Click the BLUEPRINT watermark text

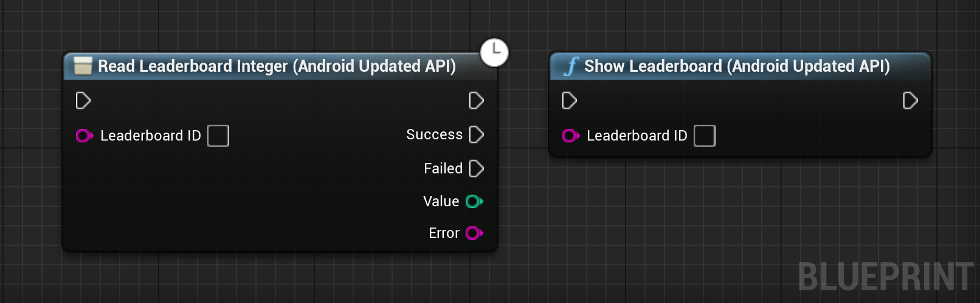(886, 277)
